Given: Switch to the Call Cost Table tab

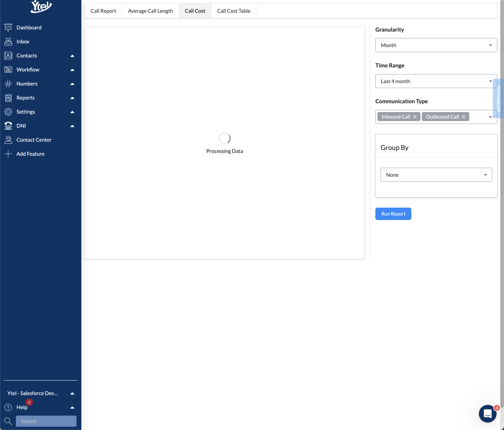Looking at the screenshot, I should click(234, 11).
